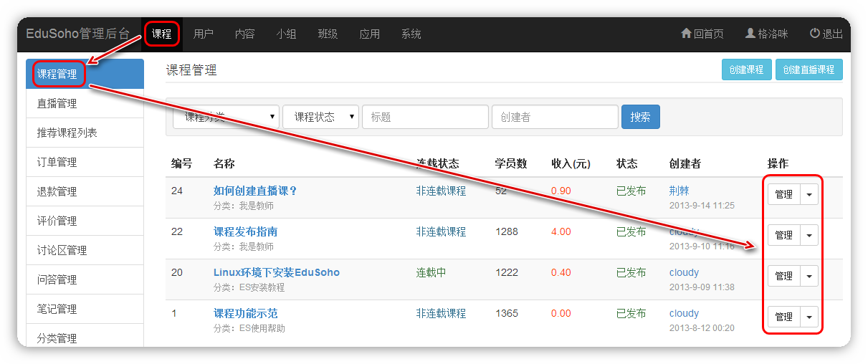The image size is (868, 364).
Task: Open the Linux环境下安装EduSoho course link
Action: coord(276,272)
